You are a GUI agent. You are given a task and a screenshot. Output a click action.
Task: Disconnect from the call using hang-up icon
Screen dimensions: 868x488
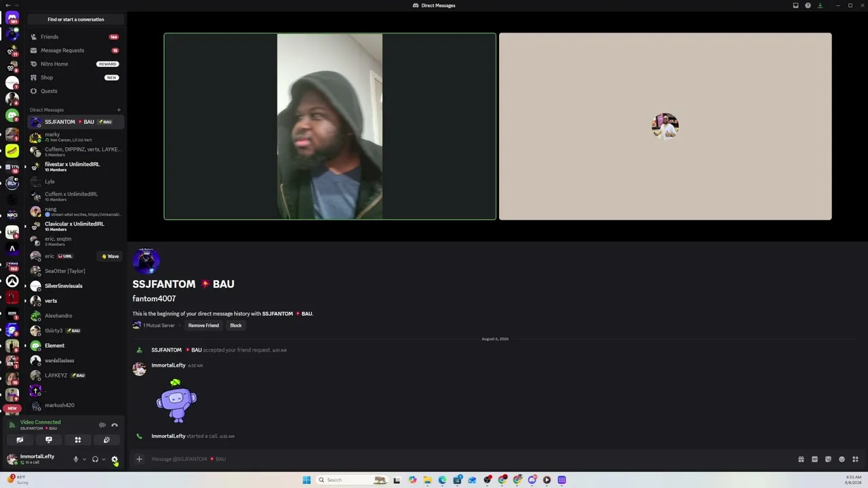115,425
